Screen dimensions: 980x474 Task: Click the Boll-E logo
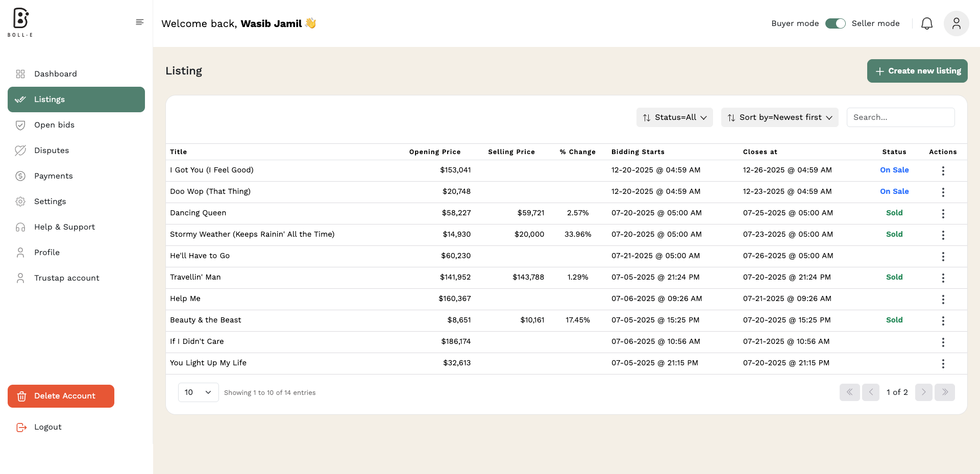coord(20,22)
